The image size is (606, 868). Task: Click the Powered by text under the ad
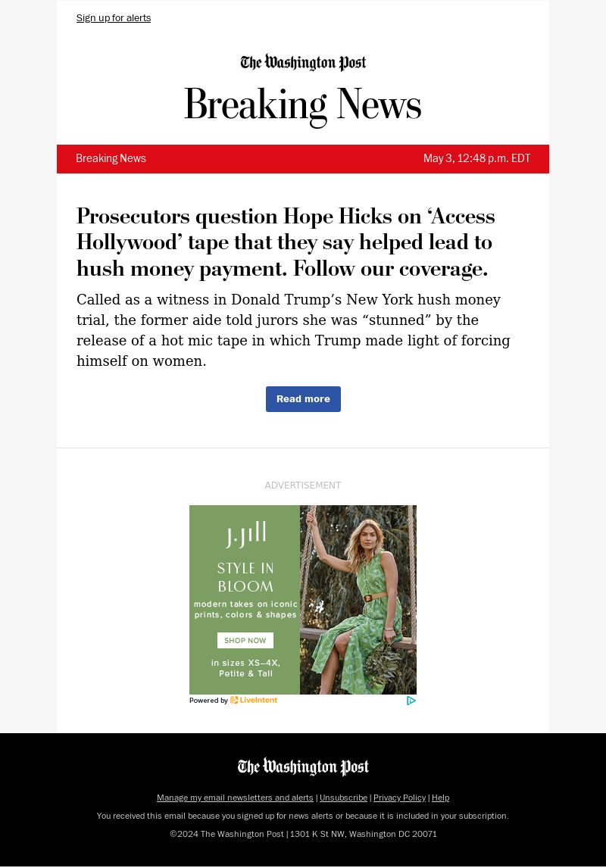[208, 701]
